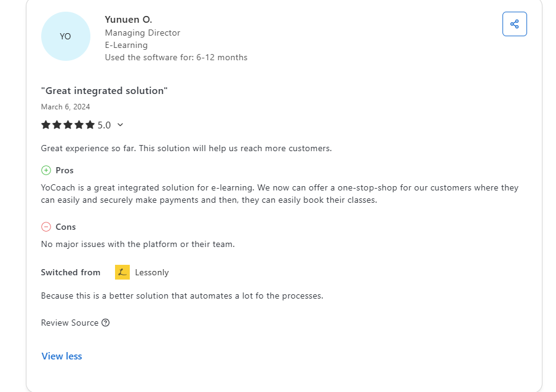
Task: Click the first rating star
Action: tap(46, 125)
